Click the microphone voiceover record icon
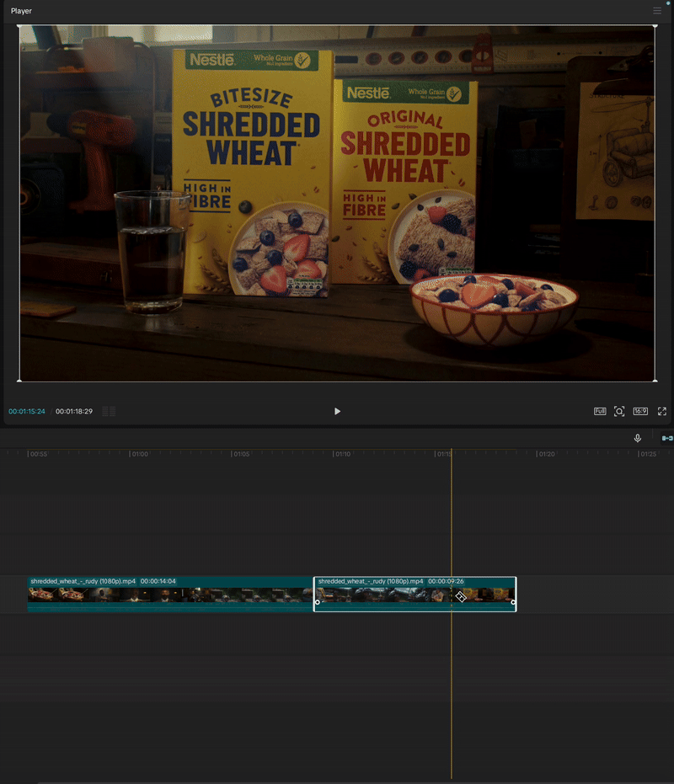Viewport: 674px width, 784px height. point(638,438)
